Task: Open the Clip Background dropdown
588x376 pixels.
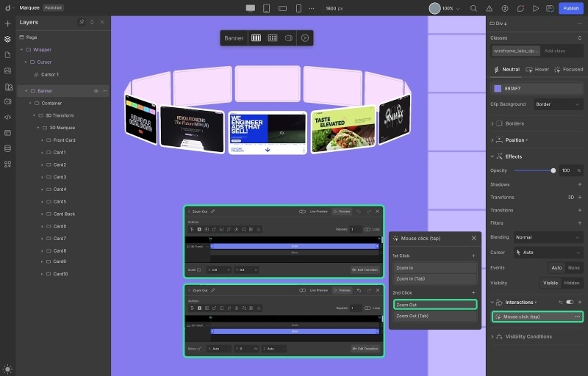Action: pyautogui.click(x=558, y=104)
